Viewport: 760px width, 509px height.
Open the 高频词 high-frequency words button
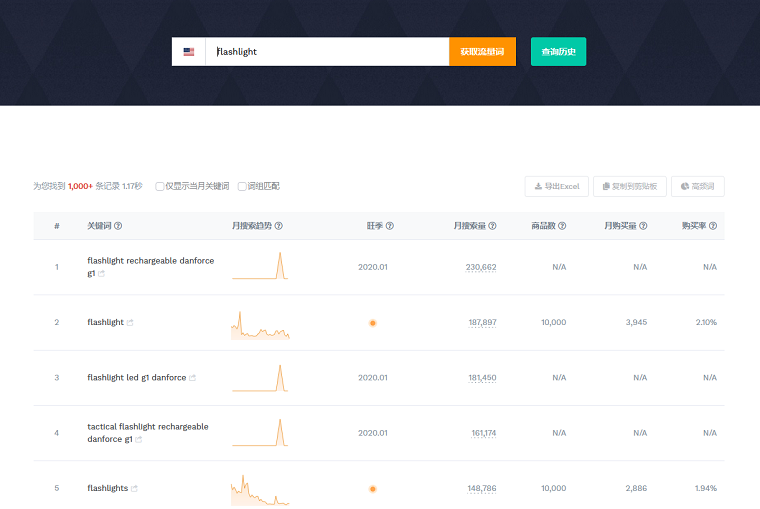pos(697,186)
